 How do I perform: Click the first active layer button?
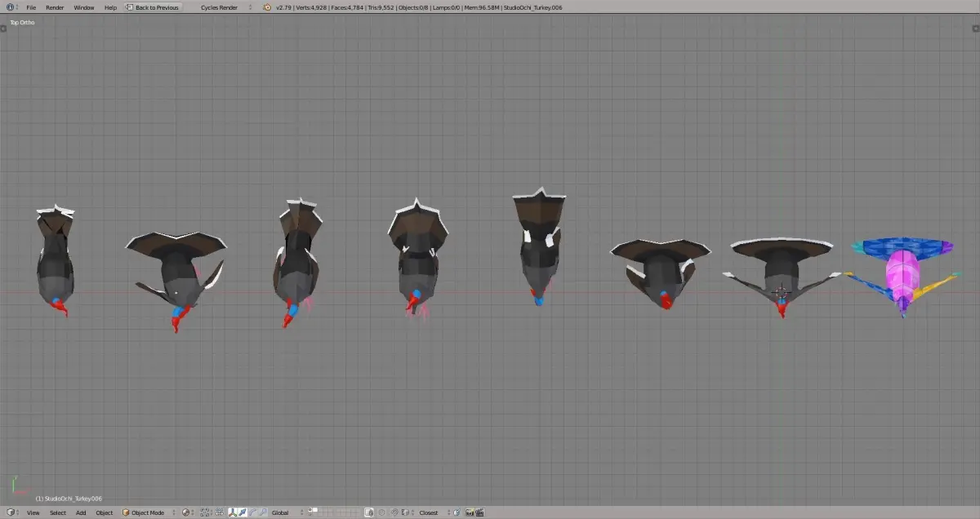310,510
